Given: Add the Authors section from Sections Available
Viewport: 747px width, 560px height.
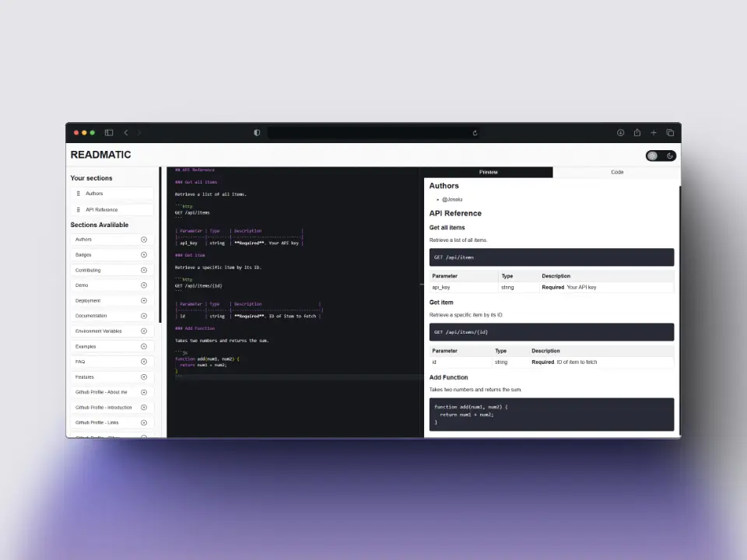Looking at the screenshot, I should pos(144,240).
